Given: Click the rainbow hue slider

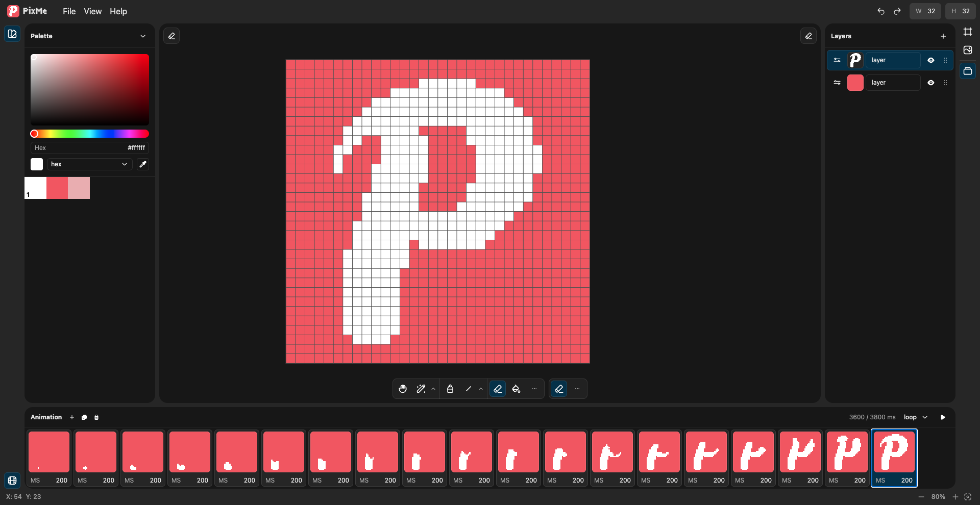Looking at the screenshot, I should pyautogui.click(x=90, y=134).
